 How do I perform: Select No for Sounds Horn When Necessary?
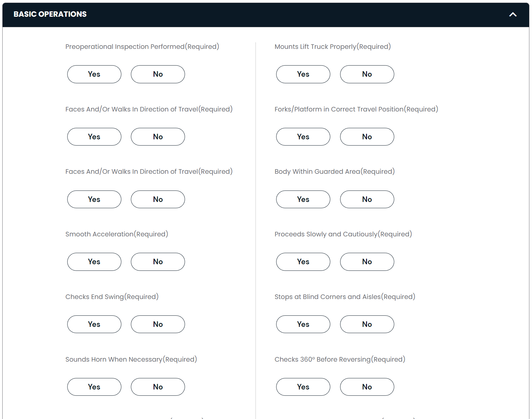[x=158, y=387]
